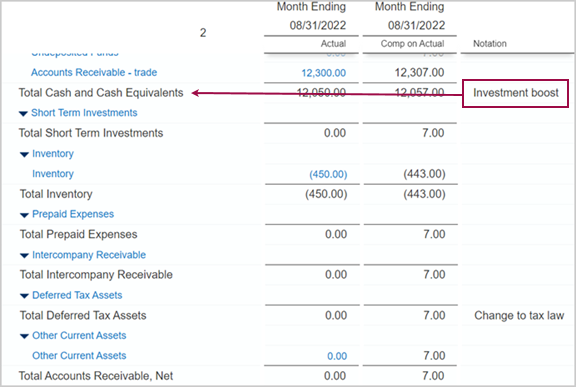Viewport: 576px width, 387px height.
Task: Collapse the Deferred Tax Assets group arrow
Action: click(24, 296)
